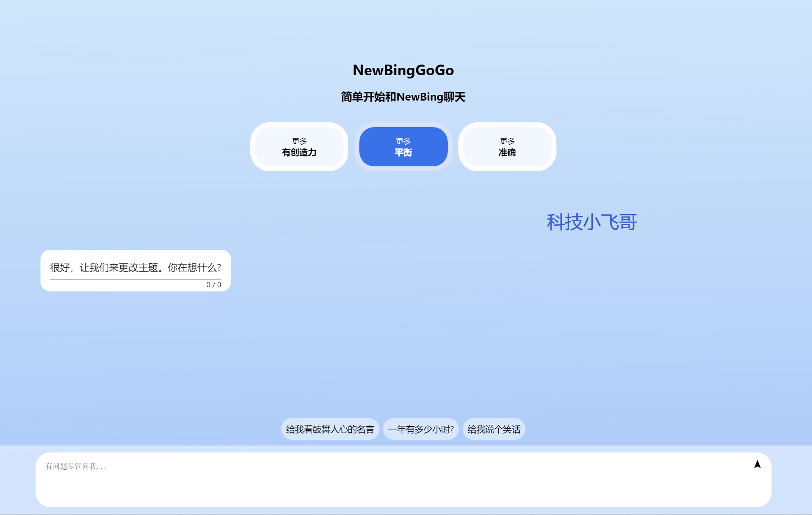Select the 准确 conversation style

(x=507, y=152)
